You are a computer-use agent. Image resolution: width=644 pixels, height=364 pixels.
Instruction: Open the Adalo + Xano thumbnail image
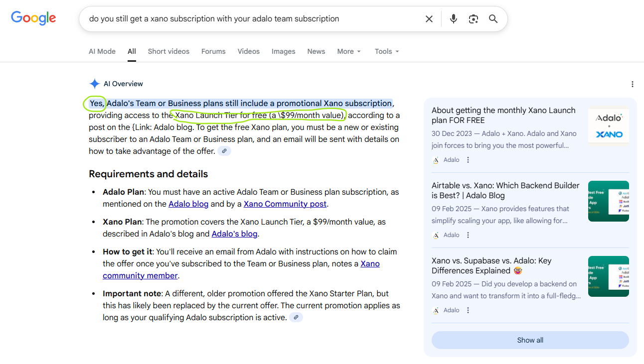(609, 126)
